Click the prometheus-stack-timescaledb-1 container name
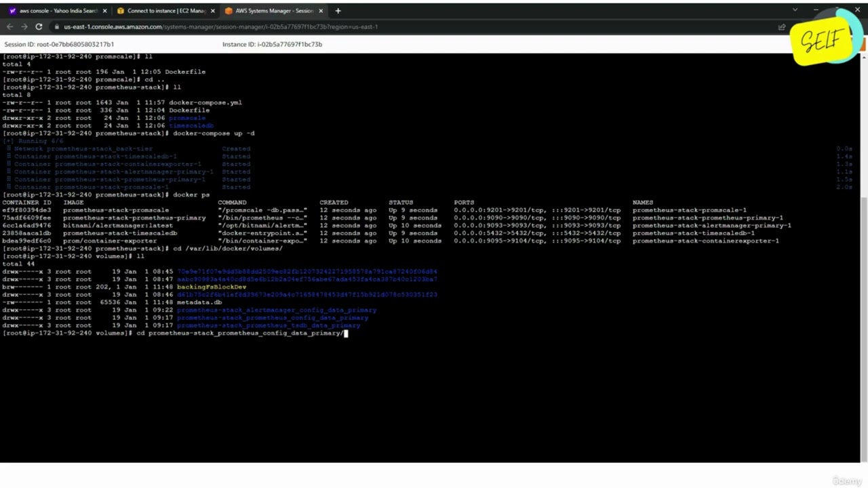Screen dimensions: 868x488 tap(693, 233)
